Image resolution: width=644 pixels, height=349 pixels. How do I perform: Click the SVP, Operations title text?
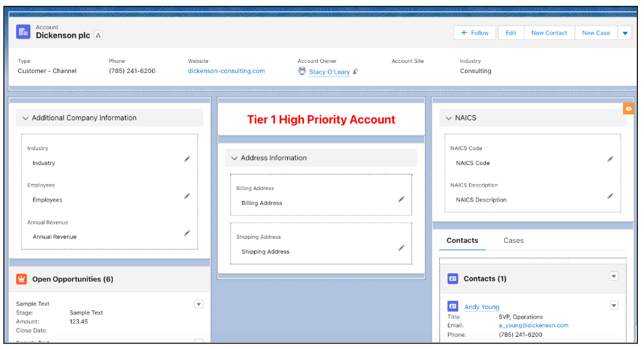(521, 317)
